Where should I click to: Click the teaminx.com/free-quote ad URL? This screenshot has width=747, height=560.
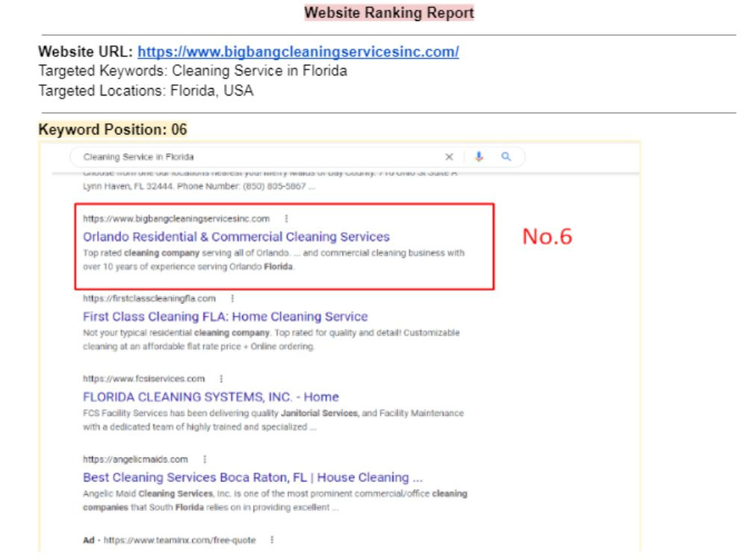pos(179,540)
